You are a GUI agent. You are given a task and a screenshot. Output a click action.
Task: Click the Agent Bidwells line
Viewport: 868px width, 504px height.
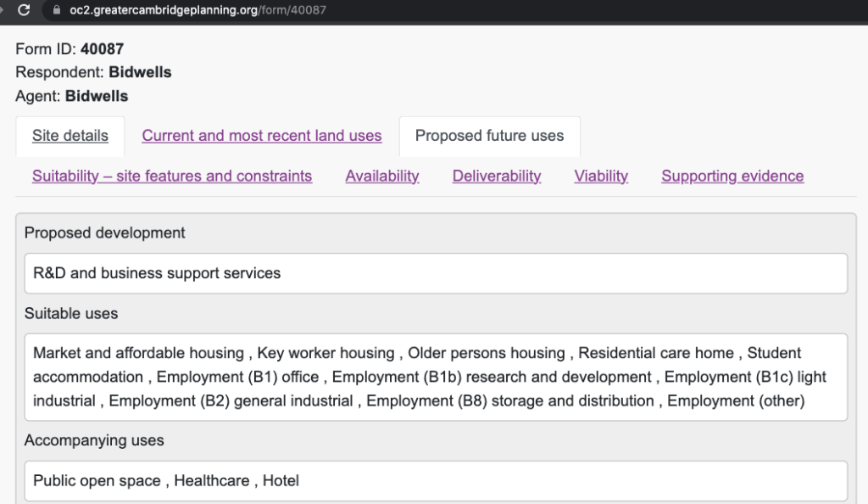click(x=72, y=96)
